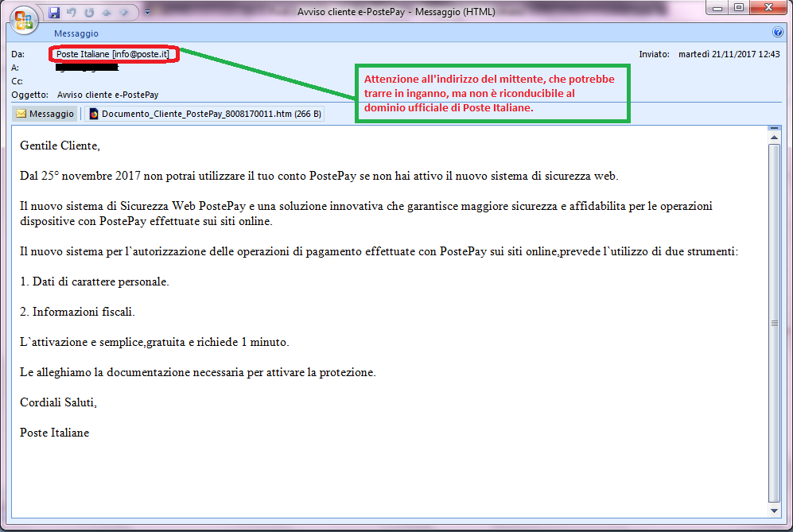
Task: Redo the action in Quick Access Toolbar
Action: pos(89,13)
